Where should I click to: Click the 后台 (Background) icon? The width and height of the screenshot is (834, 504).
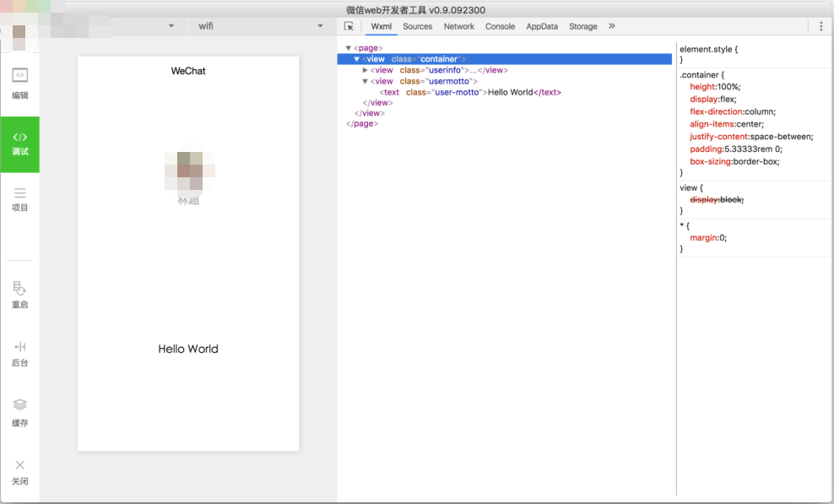coord(19,347)
